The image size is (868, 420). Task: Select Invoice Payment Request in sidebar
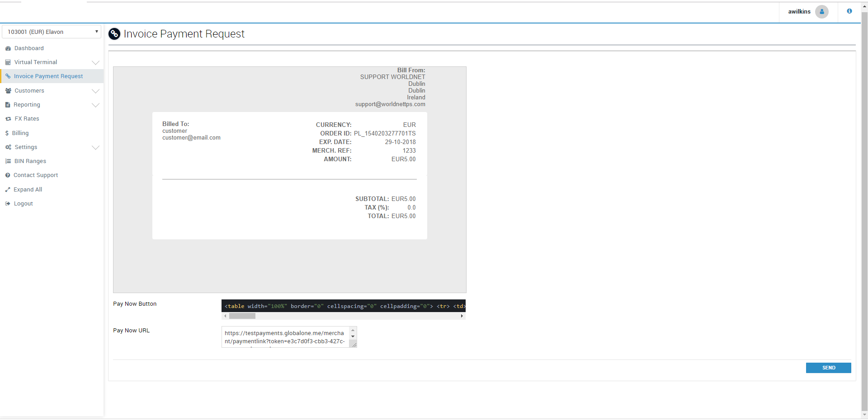[x=48, y=76]
